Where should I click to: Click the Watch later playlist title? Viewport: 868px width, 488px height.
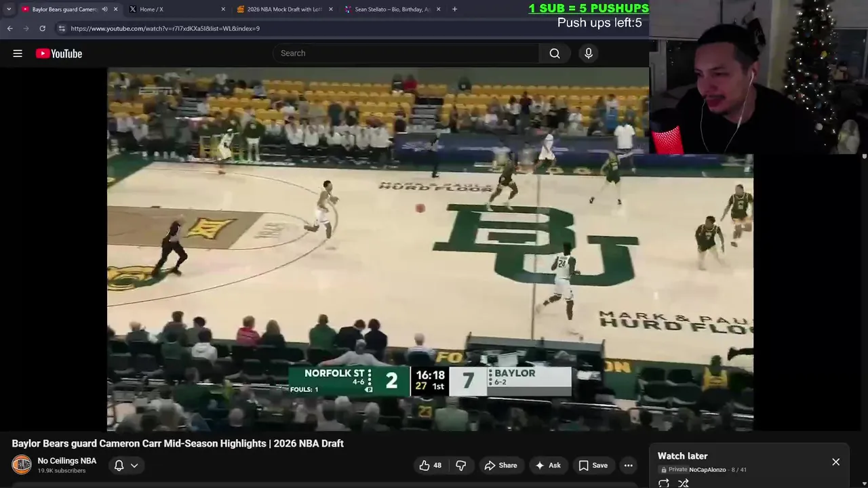point(682,456)
